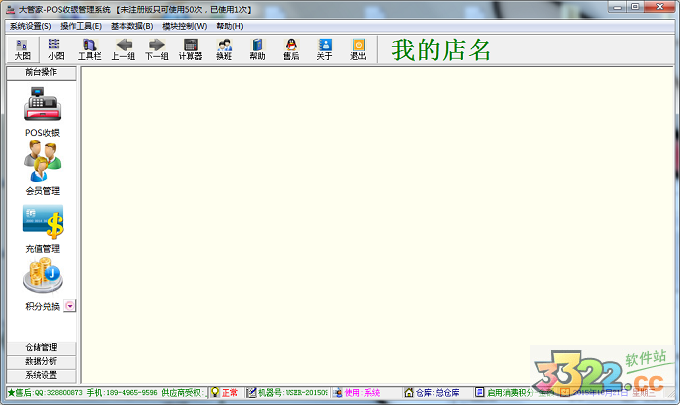Open the 模块控制(W) menu

pos(184,26)
